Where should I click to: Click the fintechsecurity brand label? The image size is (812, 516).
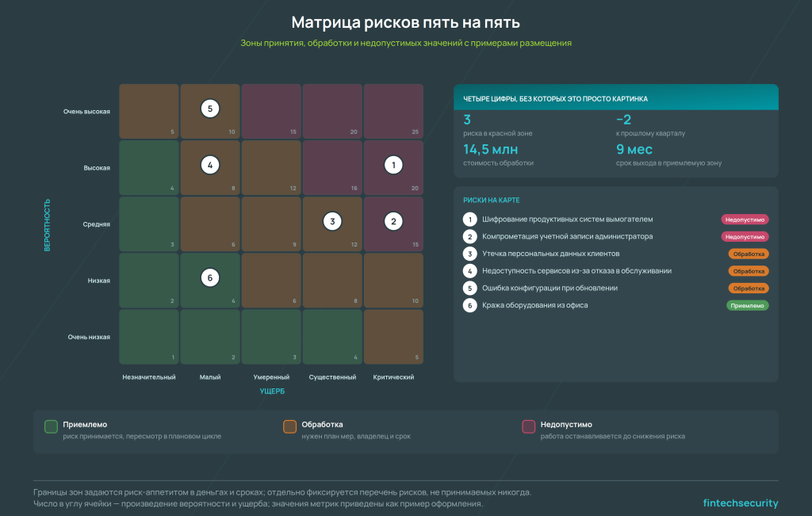coord(741,503)
